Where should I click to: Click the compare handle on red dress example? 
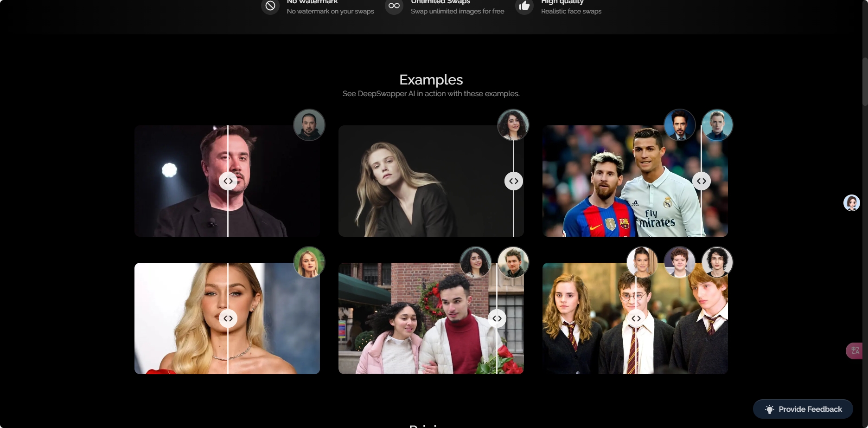coord(228,318)
